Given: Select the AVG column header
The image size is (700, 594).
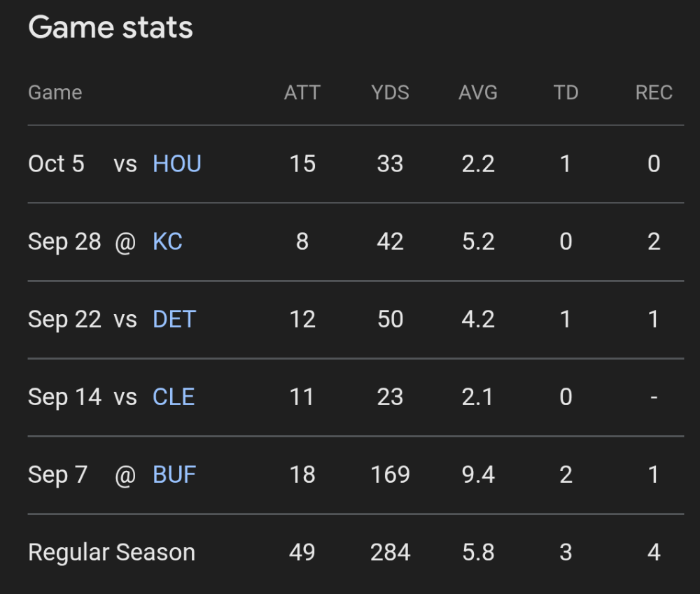Looking at the screenshot, I should [478, 92].
